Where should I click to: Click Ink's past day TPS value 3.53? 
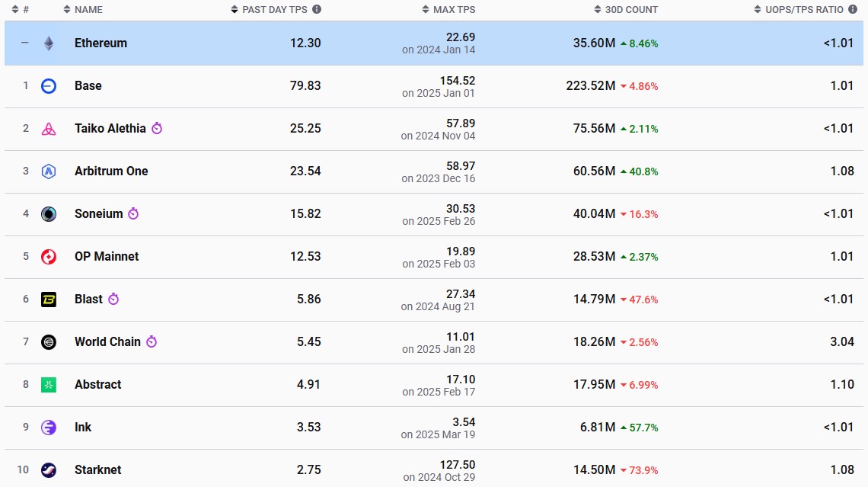pos(309,427)
